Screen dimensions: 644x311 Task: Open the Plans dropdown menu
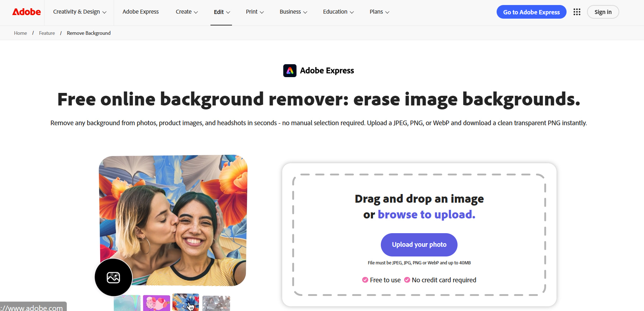click(x=379, y=12)
